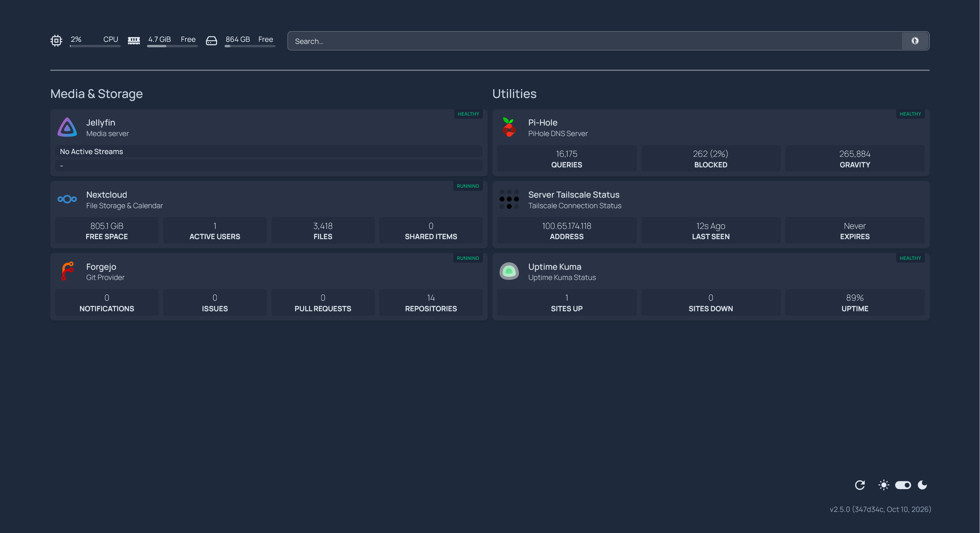Click the '262 (2%)' Blocked tile
The width and height of the screenshot is (980, 533).
click(710, 159)
